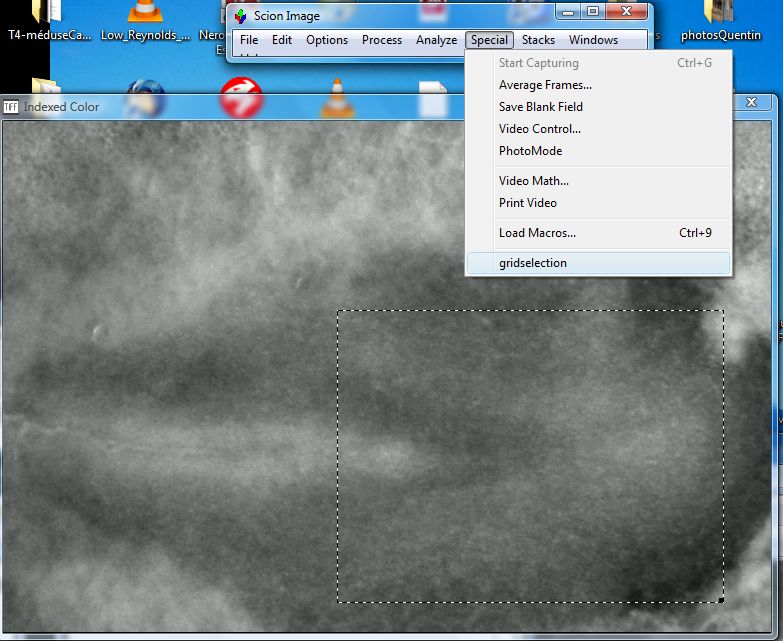783x641 pixels.
Task: Choose Load Macros from the Special menu
Action: click(x=538, y=233)
